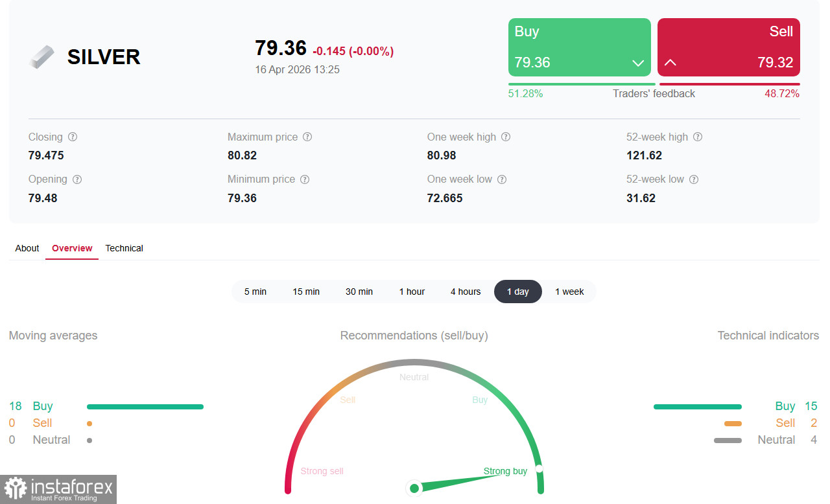Show the Maximum price help icon
830x504 pixels.
point(307,137)
